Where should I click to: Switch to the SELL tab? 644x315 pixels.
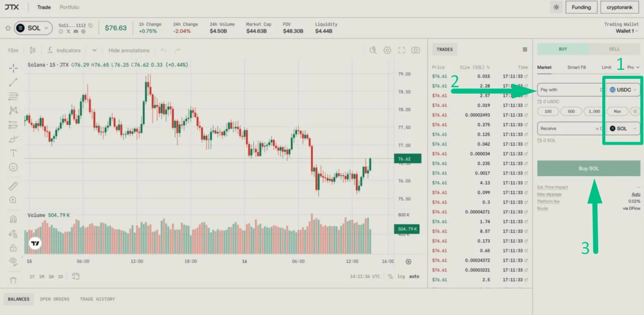614,49
